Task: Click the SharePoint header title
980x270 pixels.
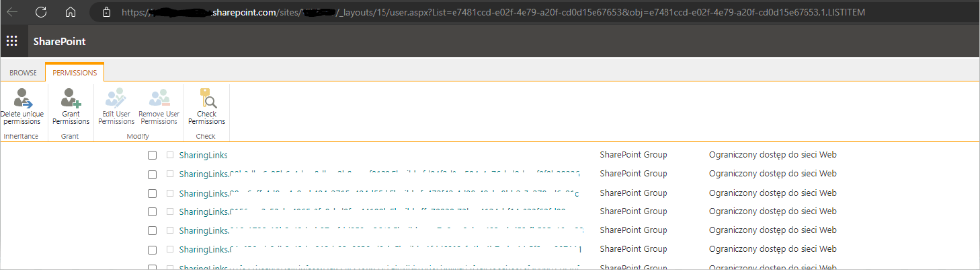Action: pyautogui.click(x=59, y=42)
